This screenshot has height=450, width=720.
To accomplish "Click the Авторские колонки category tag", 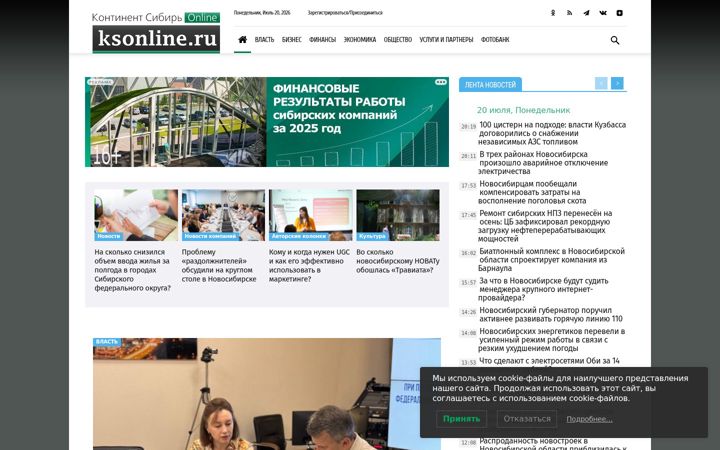I will pyautogui.click(x=299, y=236).
